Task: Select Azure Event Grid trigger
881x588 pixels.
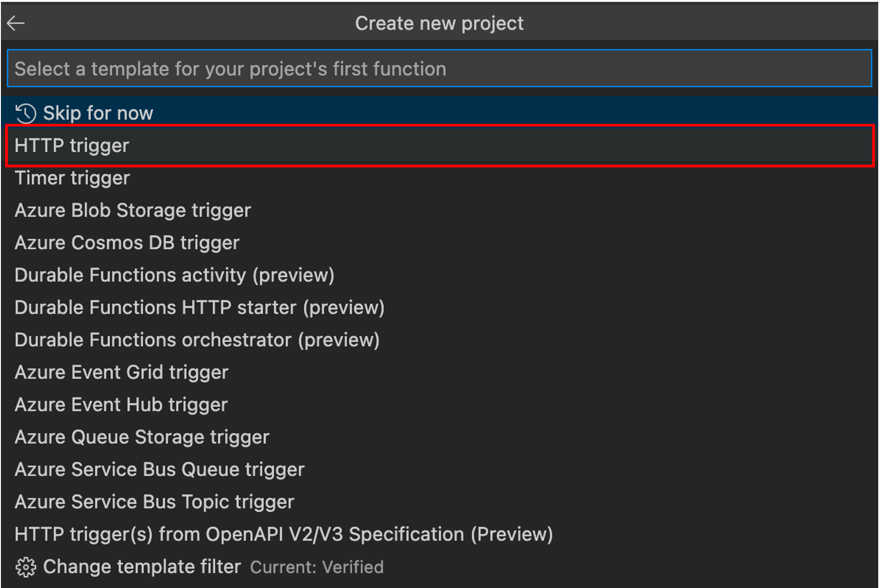Action: (121, 372)
